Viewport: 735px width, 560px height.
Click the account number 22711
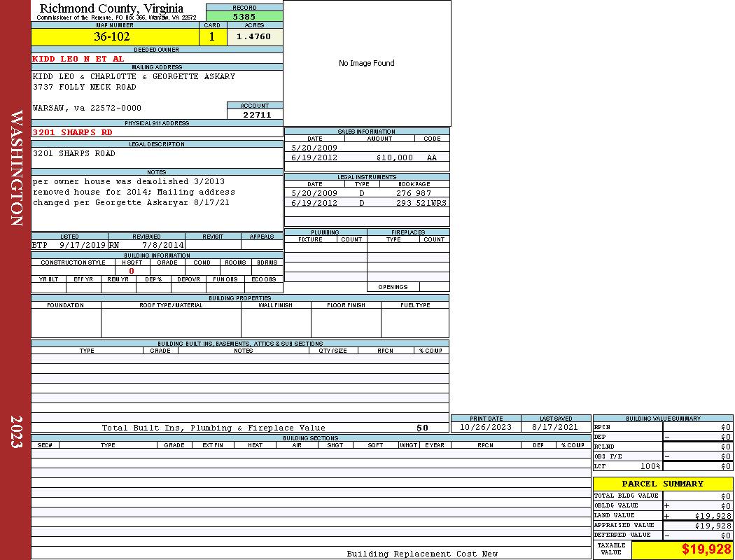pos(256,115)
